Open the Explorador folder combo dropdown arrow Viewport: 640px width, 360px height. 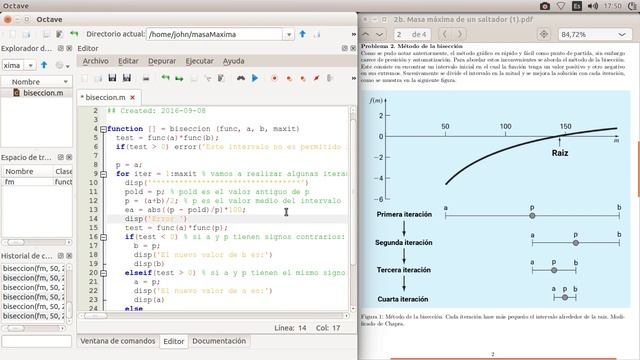point(31,65)
